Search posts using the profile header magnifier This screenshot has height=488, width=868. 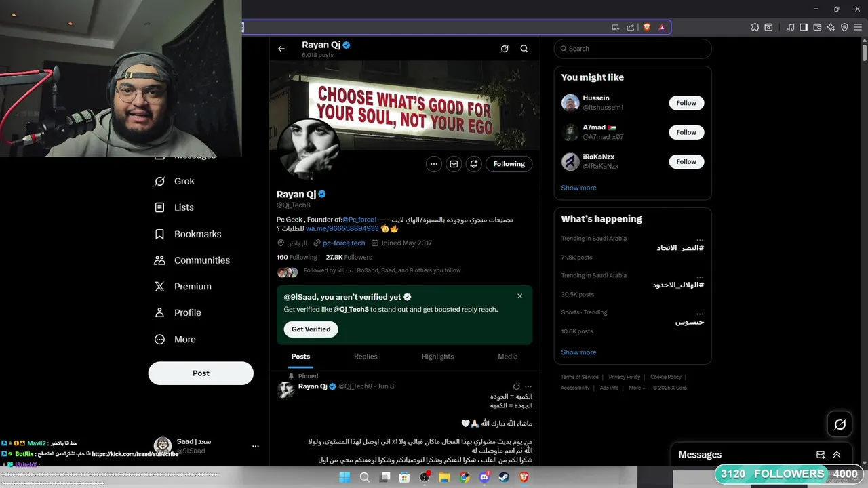click(x=524, y=49)
